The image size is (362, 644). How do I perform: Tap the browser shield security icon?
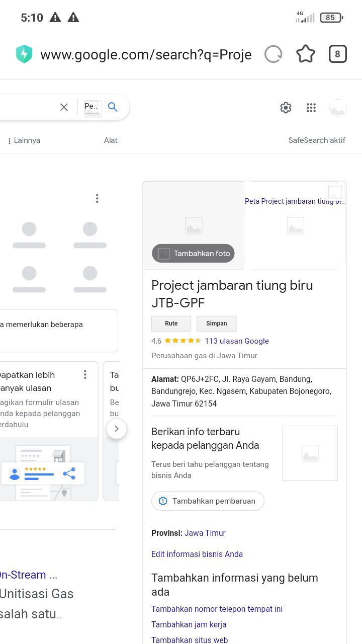(24, 54)
